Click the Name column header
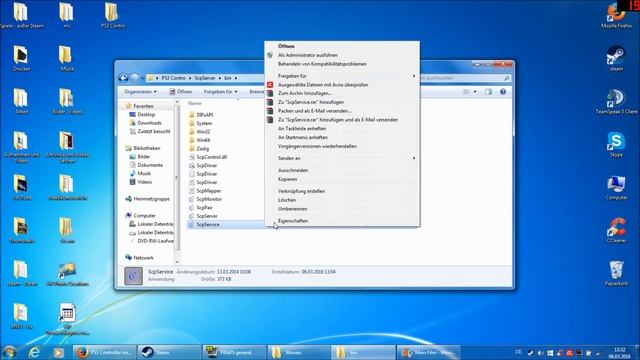Screen dimensions: 640x360 (195, 104)
